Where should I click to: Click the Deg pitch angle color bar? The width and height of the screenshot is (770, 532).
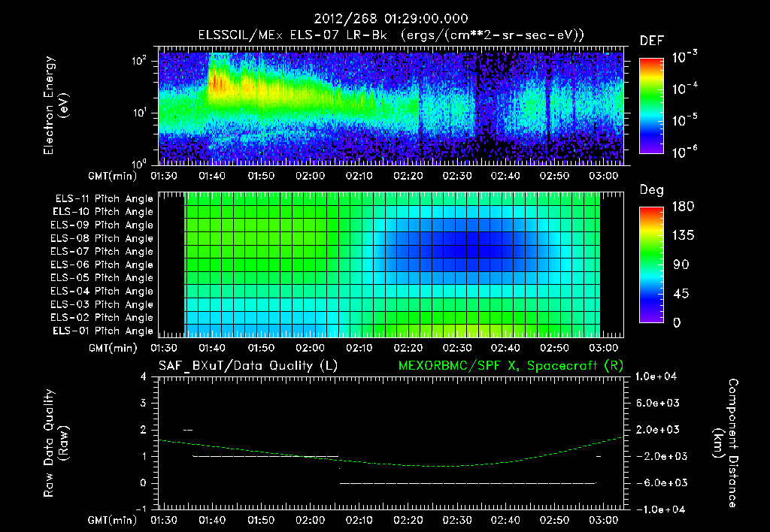click(651, 264)
